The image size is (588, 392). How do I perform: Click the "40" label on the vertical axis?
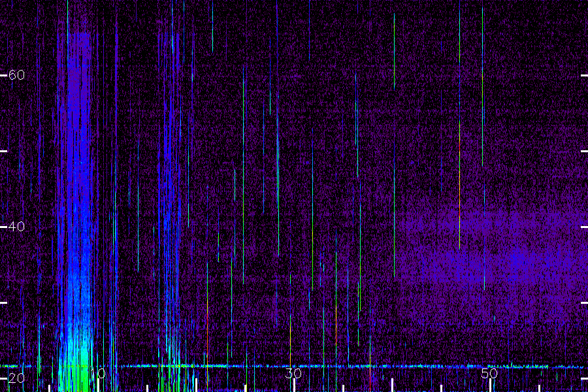tap(16, 227)
